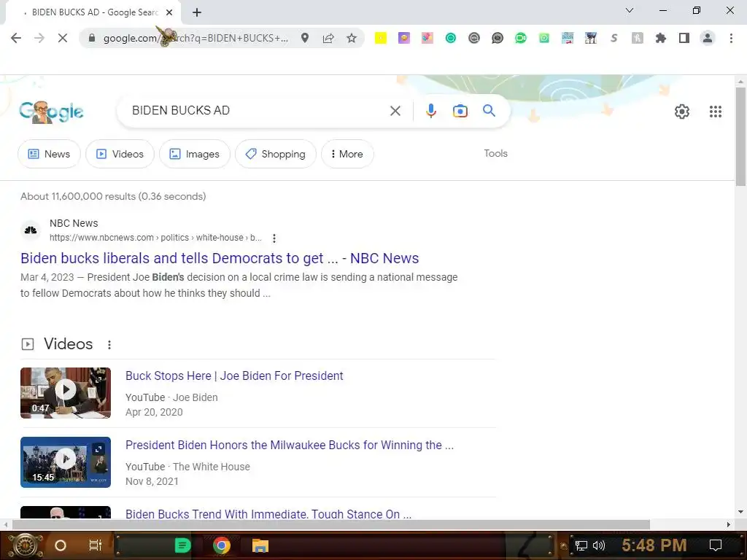The height and width of the screenshot is (560, 747).
Task: Open Biden bucks liberals NBC News link
Action: (x=220, y=258)
